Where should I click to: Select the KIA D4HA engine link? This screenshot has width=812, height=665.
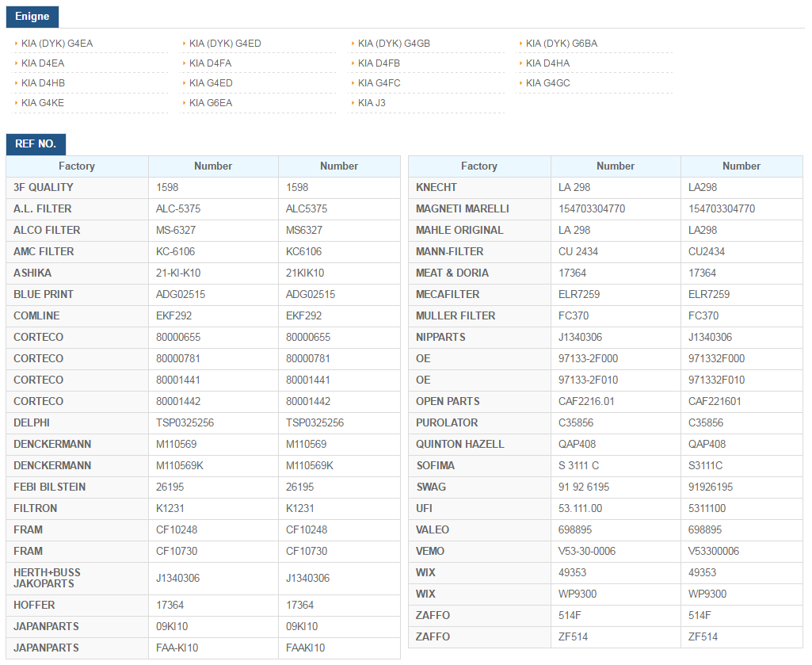pyautogui.click(x=547, y=63)
